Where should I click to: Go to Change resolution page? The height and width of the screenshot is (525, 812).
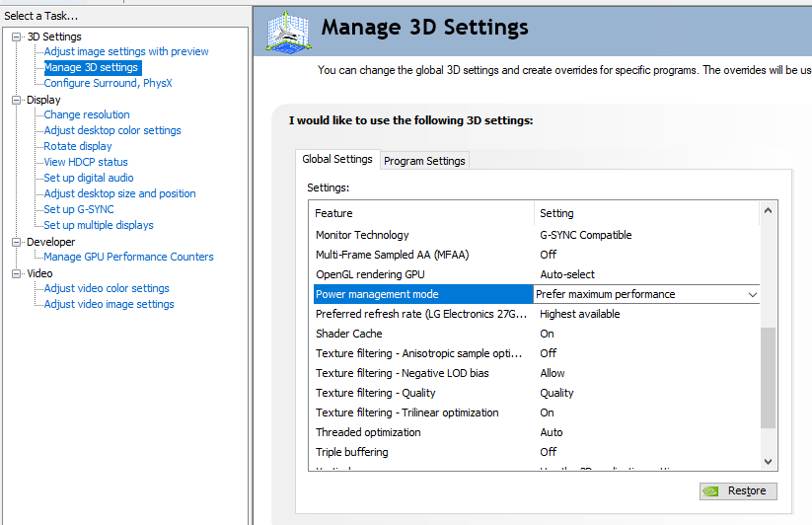87,114
